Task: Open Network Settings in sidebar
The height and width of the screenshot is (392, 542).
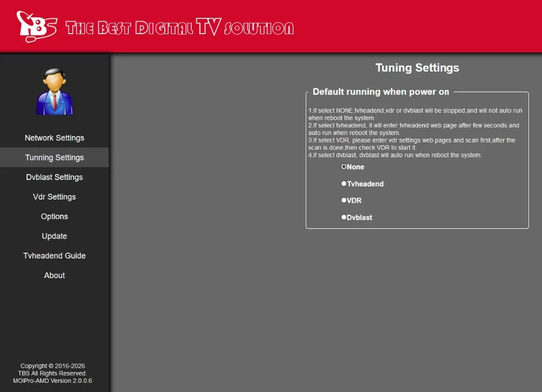Action: pos(54,138)
